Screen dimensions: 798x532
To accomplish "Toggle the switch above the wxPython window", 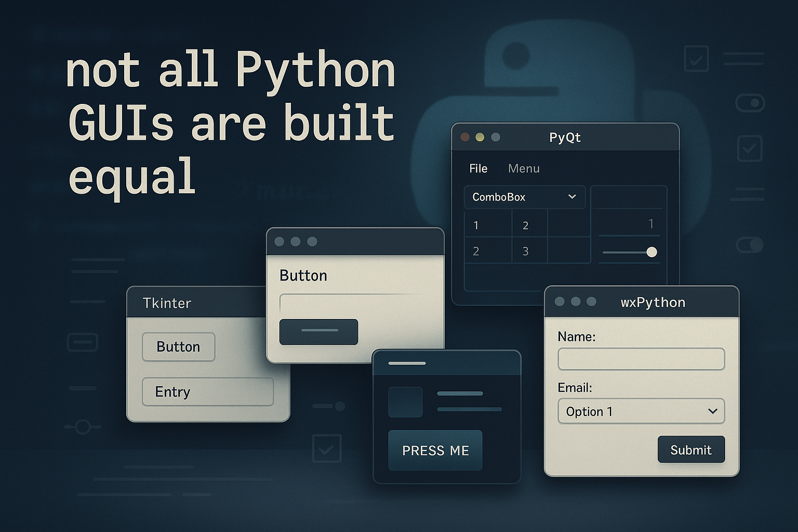I will tap(750, 245).
